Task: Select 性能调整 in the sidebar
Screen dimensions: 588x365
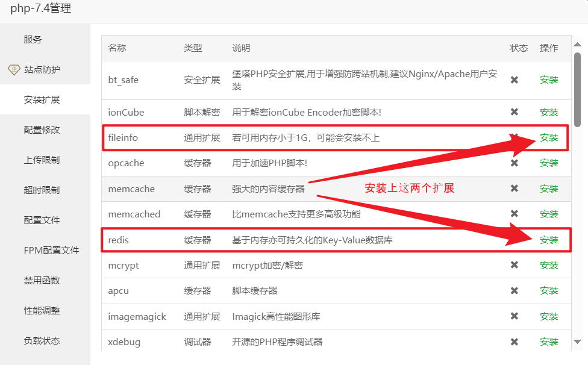Action: (x=42, y=311)
